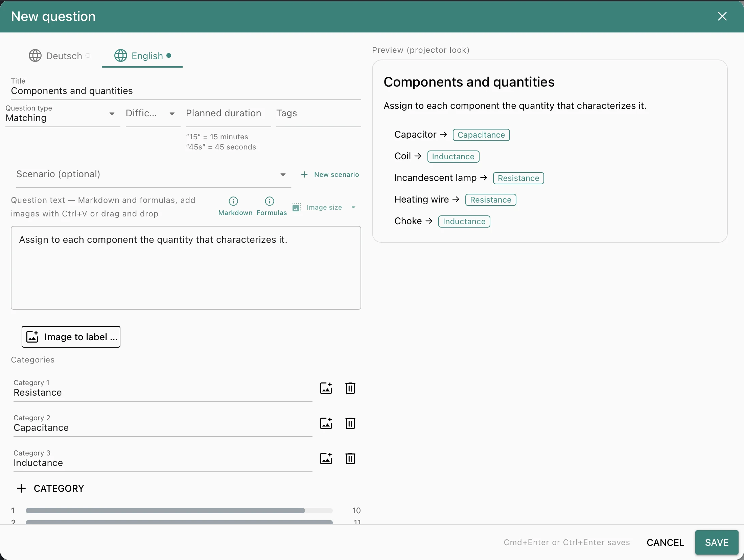The height and width of the screenshot is (560, 744).
Task: Delete Category 2 Capacitance
Action: click(350, 423)
